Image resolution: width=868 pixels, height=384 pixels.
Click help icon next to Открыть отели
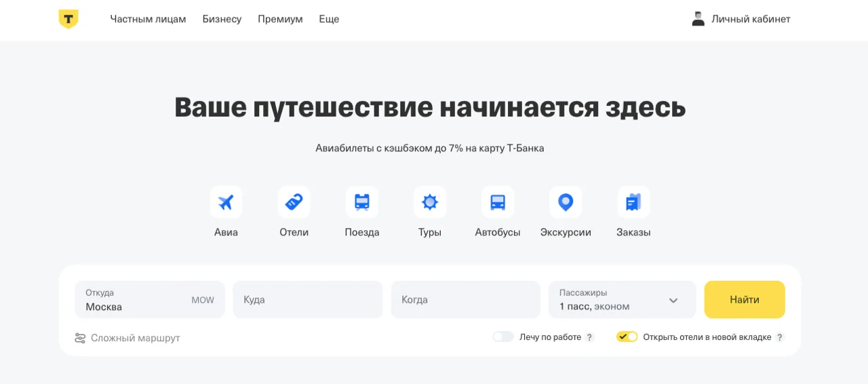pyautogui.click(x=780, y=337)
